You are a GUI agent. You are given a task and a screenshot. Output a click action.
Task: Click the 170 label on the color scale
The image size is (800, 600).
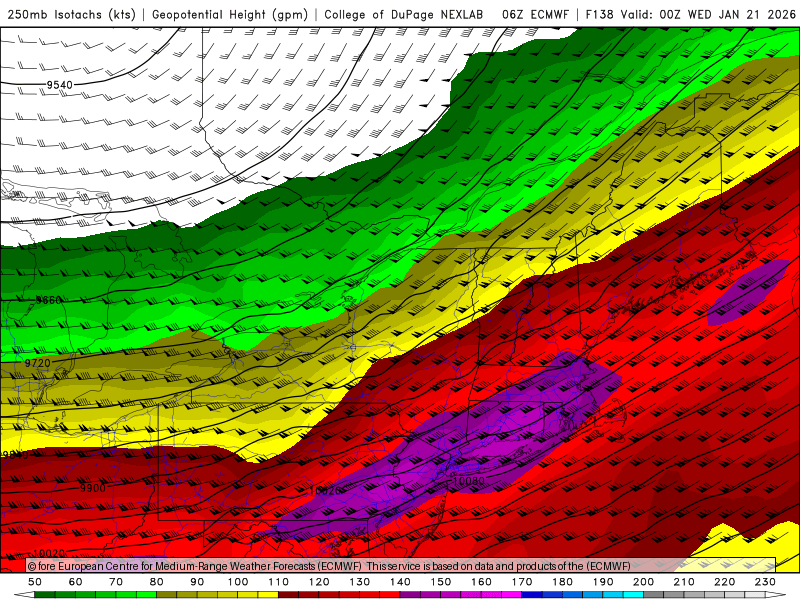click(x=521, y=582)
